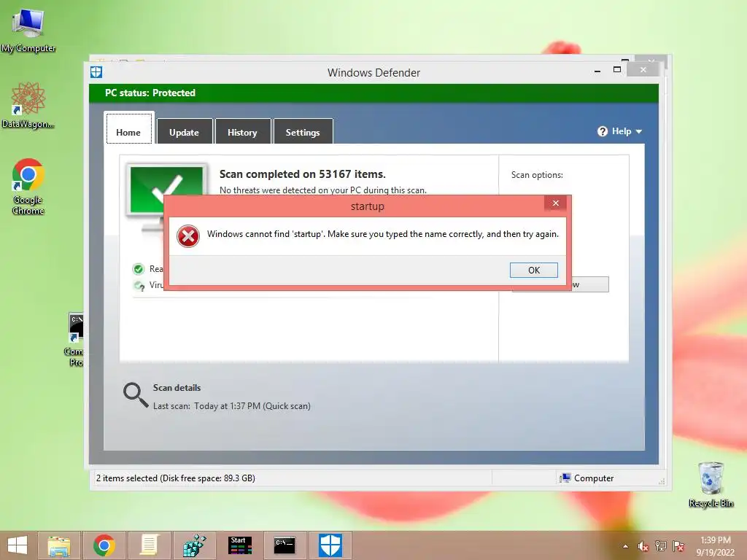The image size is (747, 560).
Task: Click the real-time protection green check icon
Action: 138,269
